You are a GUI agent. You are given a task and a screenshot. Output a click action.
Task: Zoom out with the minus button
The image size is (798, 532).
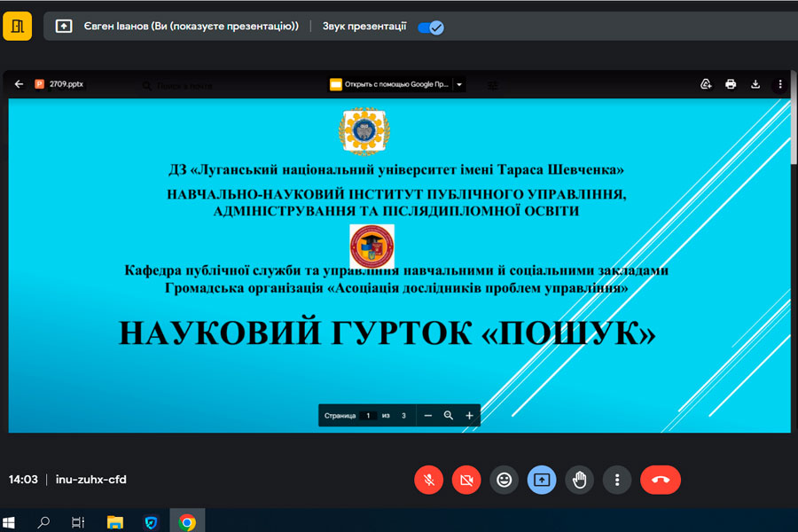428,416
